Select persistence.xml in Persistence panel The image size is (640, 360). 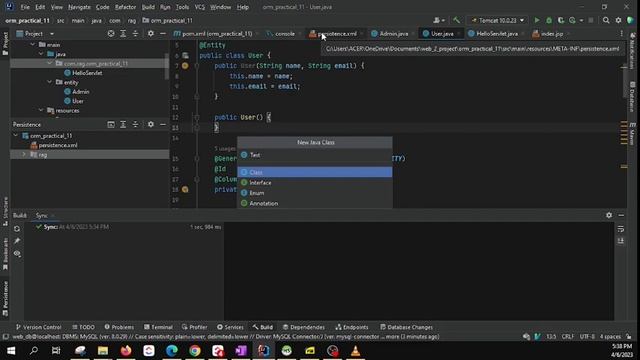tap(58, 145)
